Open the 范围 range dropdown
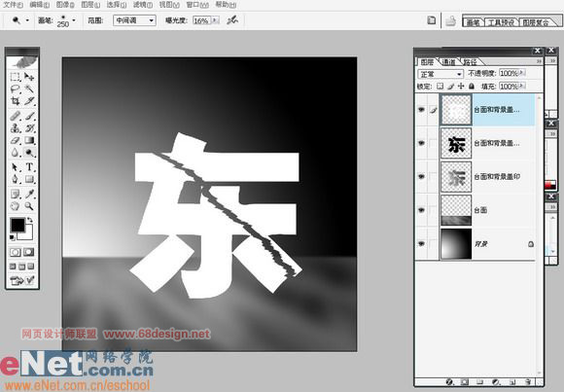 click(134, 20)
